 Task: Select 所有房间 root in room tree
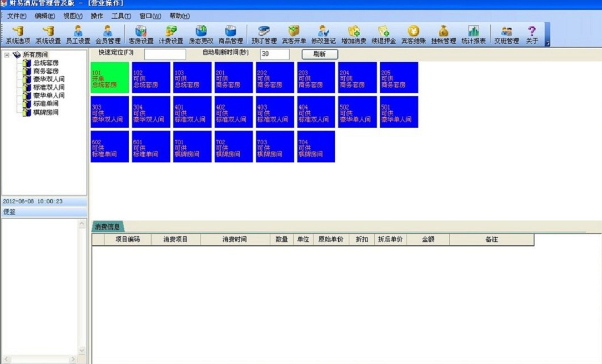pyautogui.click(x=35, y=55)
